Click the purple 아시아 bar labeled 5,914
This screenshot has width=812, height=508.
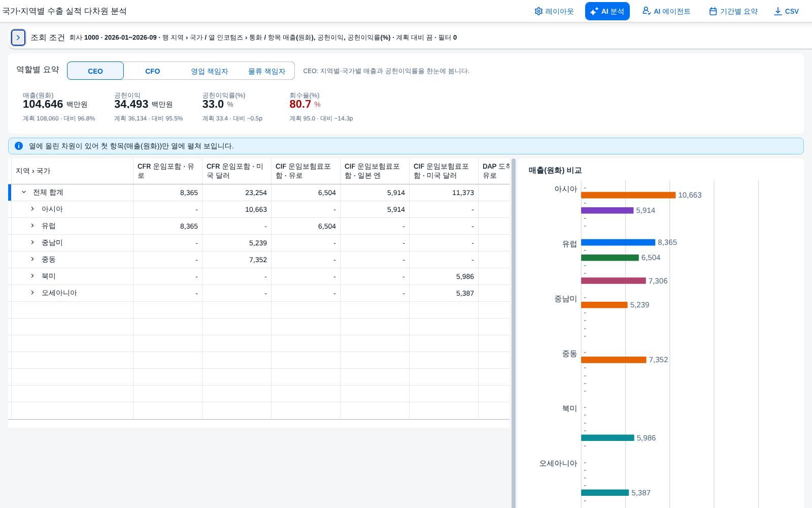[x=607, y=210]
